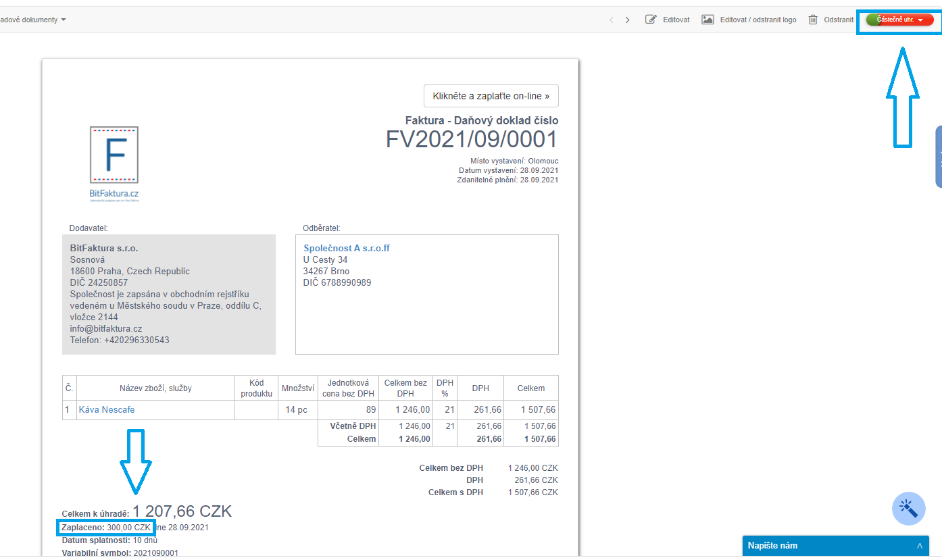Go to the next invoice with the right chevron
942x560 pixels.
pos(628,20)
